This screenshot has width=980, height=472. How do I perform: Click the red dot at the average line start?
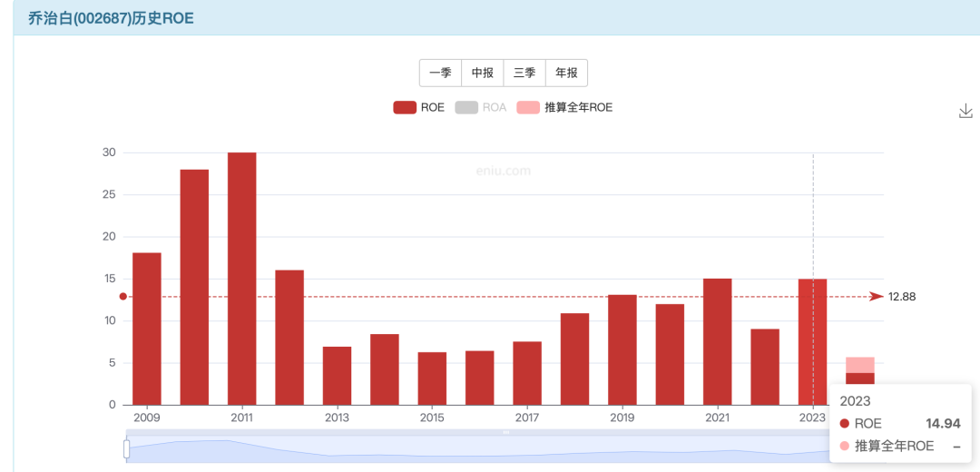123,296
